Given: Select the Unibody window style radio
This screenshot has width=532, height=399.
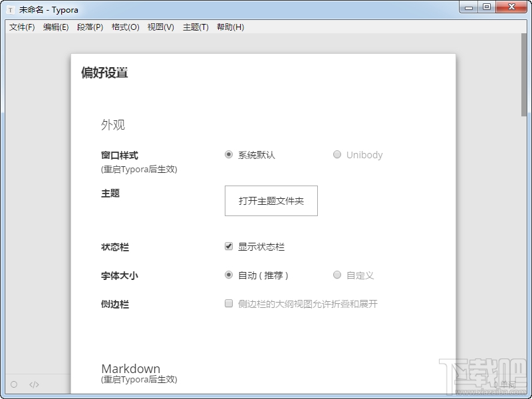Looking at the screenshot, I should tap(337, 155).
